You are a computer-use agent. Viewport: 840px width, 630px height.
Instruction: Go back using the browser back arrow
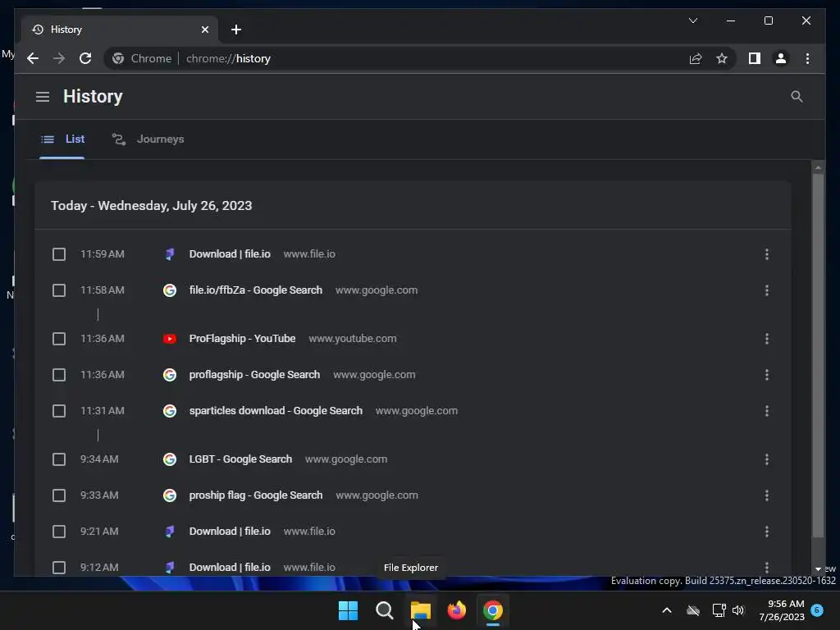point(33,58)
